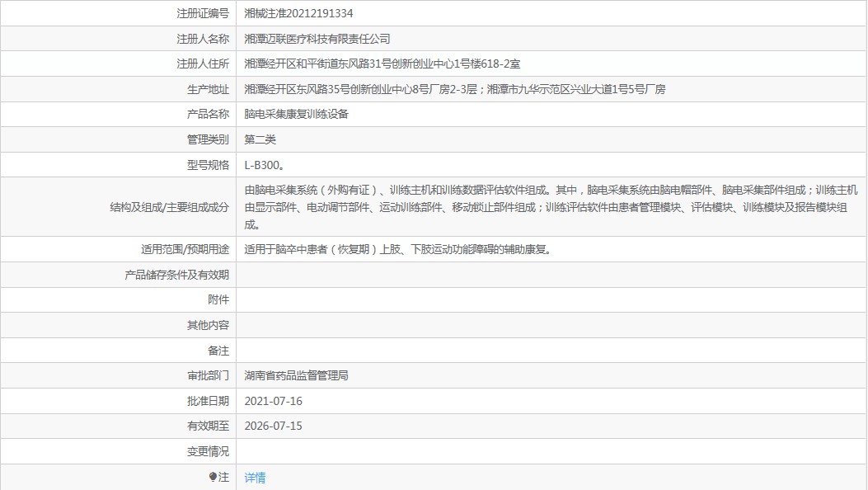This screenshot has width=868, height=490.
Task: Click the 管理类别 label
Action: pos(208,139)
